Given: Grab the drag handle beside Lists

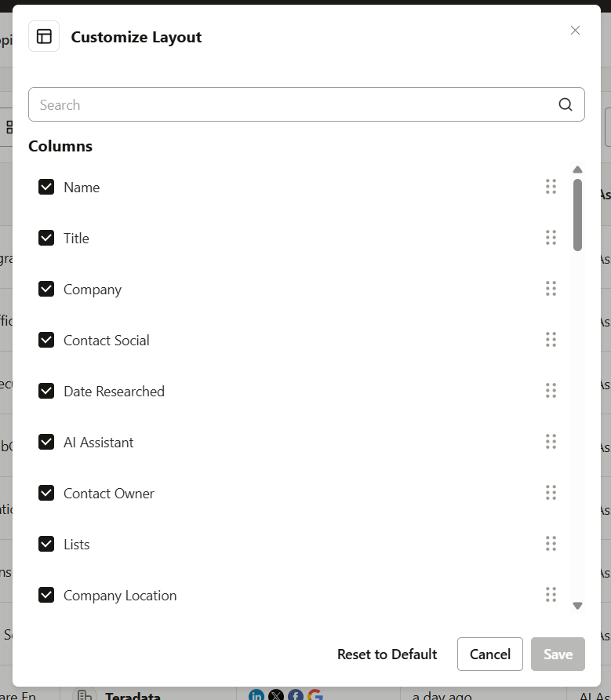Looking at the screenshot, I should (x=551, y=543).
